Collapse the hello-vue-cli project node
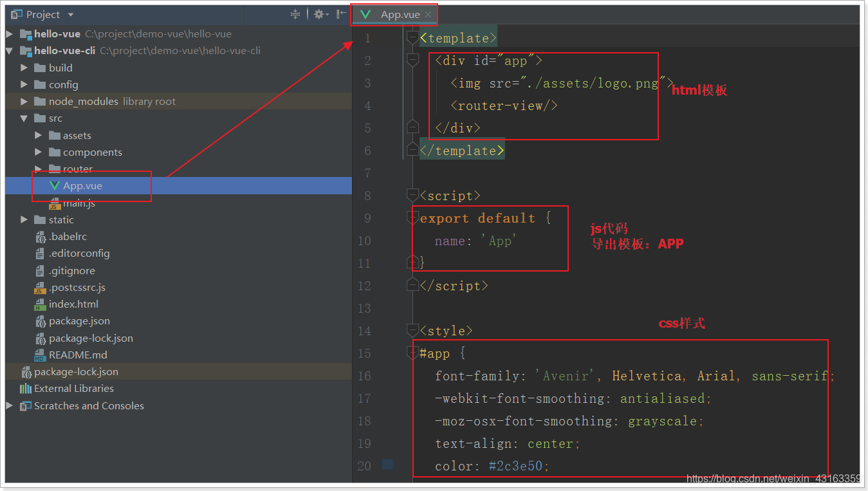The width and height of the screenshot is (868, 491). point(10,50)
